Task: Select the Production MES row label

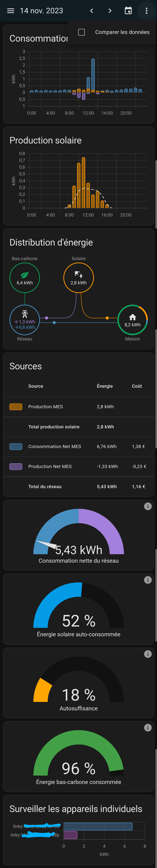Action: point(45,407)
